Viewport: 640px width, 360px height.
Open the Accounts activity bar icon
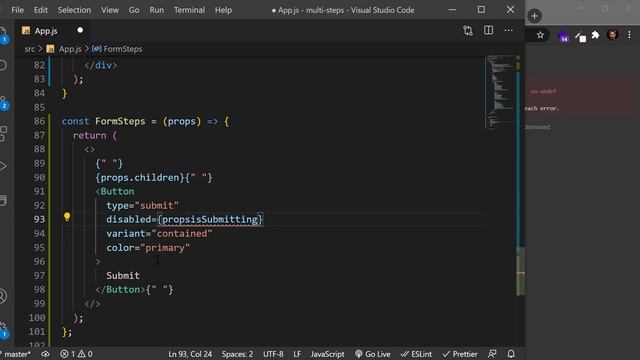3,296
